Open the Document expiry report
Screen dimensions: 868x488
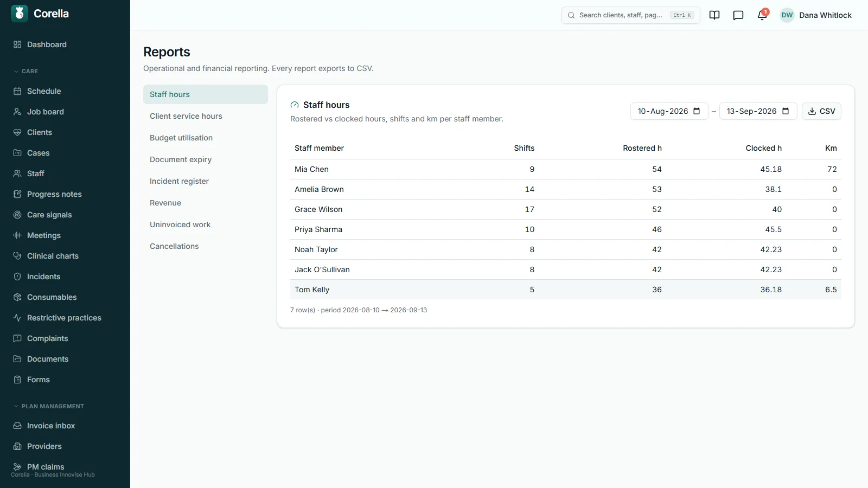206,159
